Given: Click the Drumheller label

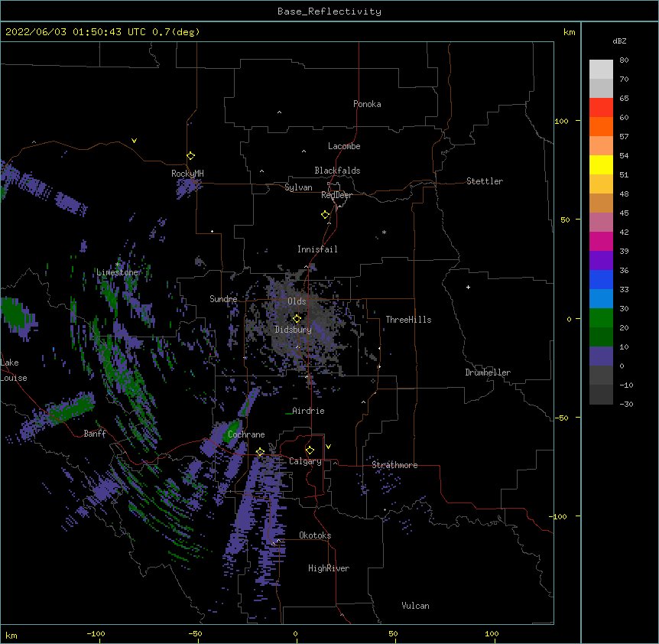Looking at the screenshot, I should point(488,372).
